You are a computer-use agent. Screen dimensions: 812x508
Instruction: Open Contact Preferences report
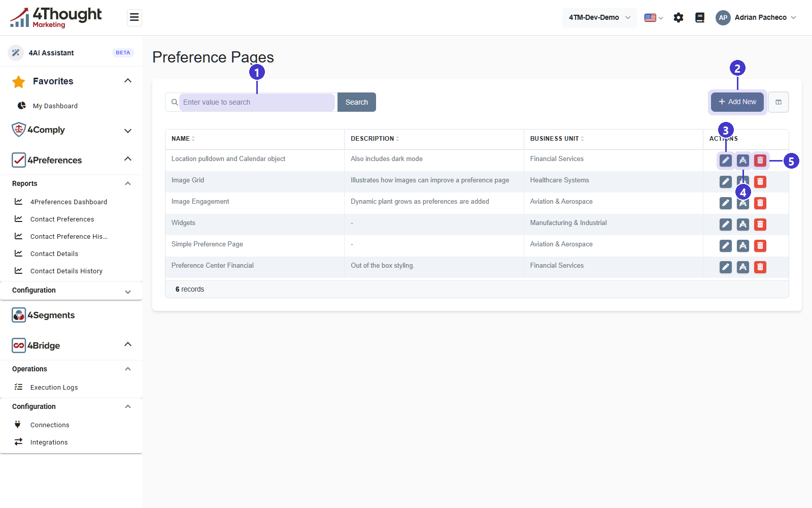(62, 219)
